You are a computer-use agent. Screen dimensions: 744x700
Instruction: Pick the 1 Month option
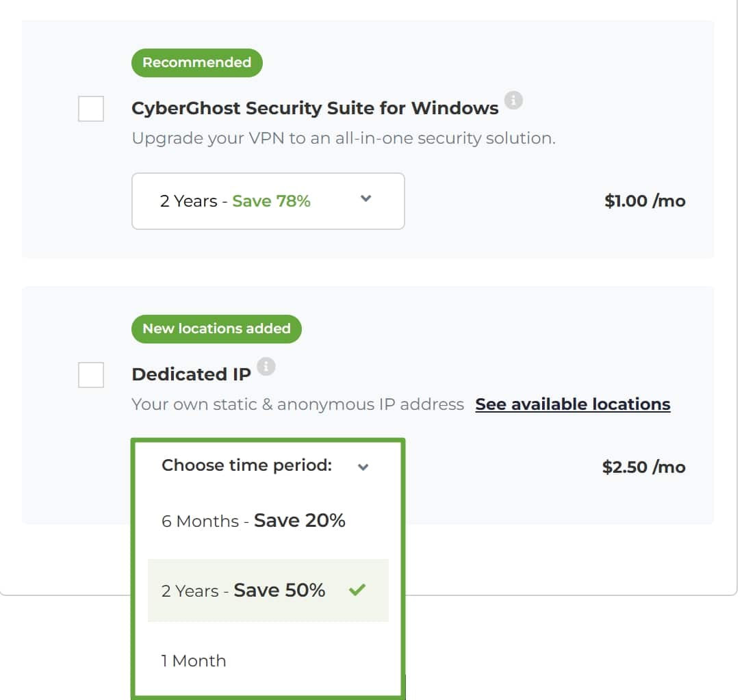point(268,660)
